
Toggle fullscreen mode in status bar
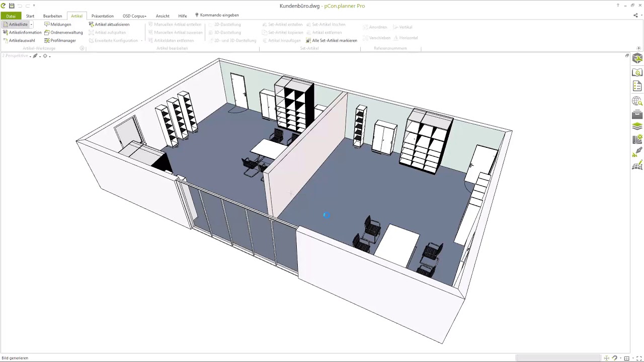tap(639, 358)
